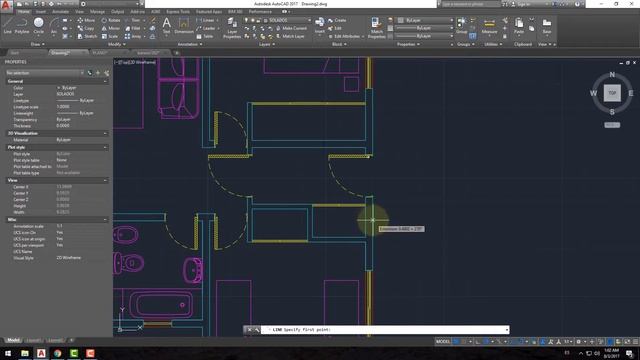Open Windows Start menu
The width and height of the screenshot is (640, 360).
(x=8, y=353)
